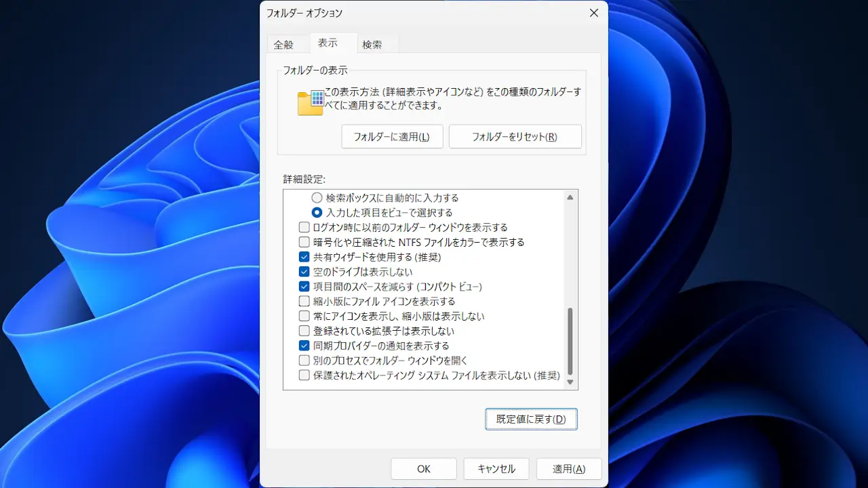
Task: Choose 入力した項目をビューで選択する radio button
Action: 317,213
